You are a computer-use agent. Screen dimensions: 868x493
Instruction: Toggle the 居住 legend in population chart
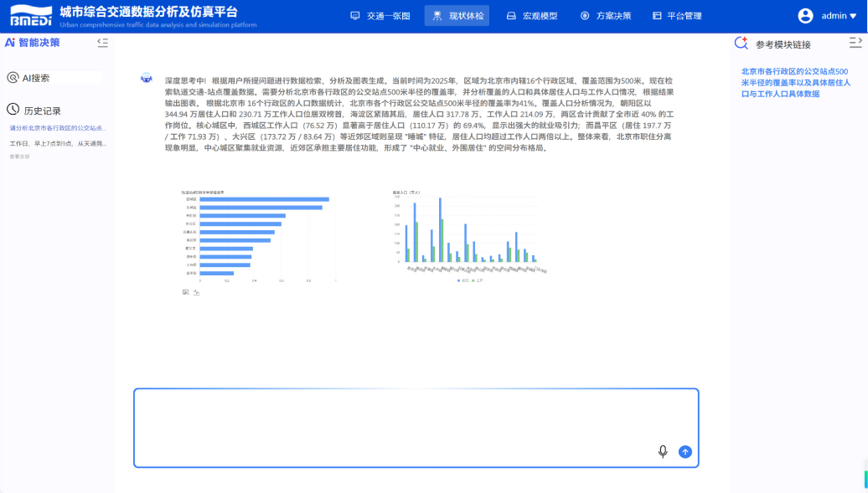(x=462, y=280)
